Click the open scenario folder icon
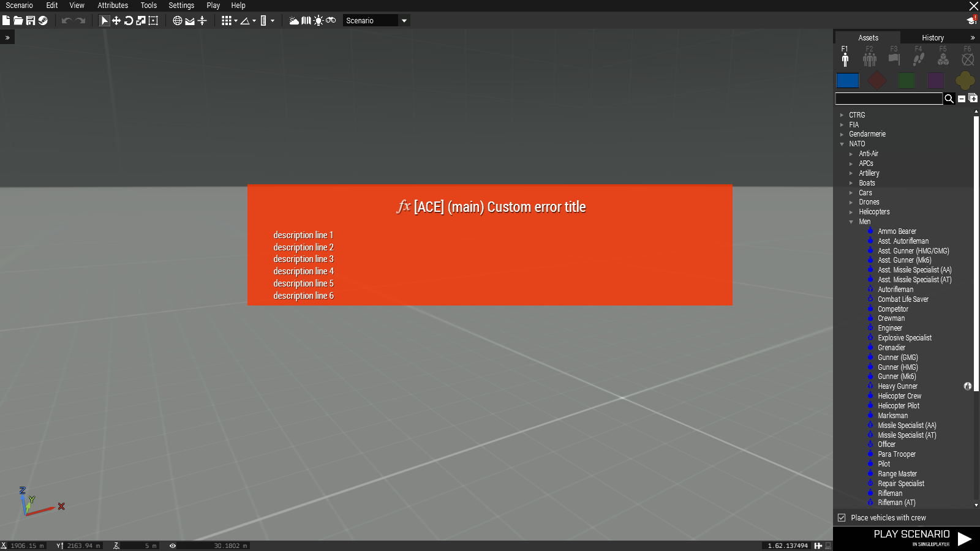Viewport: 980px width, 551px height. pos(18,20)
